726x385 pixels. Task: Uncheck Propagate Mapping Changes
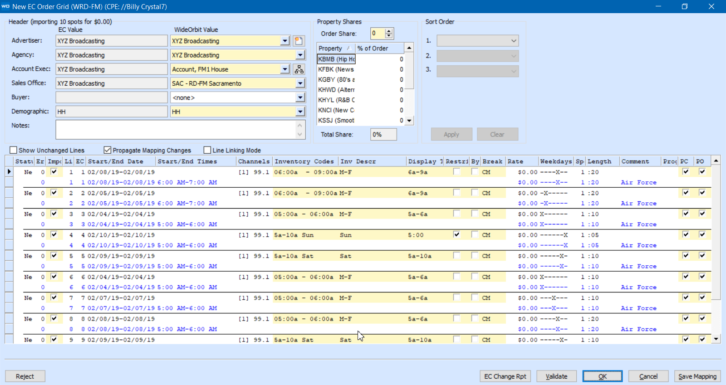107,150
